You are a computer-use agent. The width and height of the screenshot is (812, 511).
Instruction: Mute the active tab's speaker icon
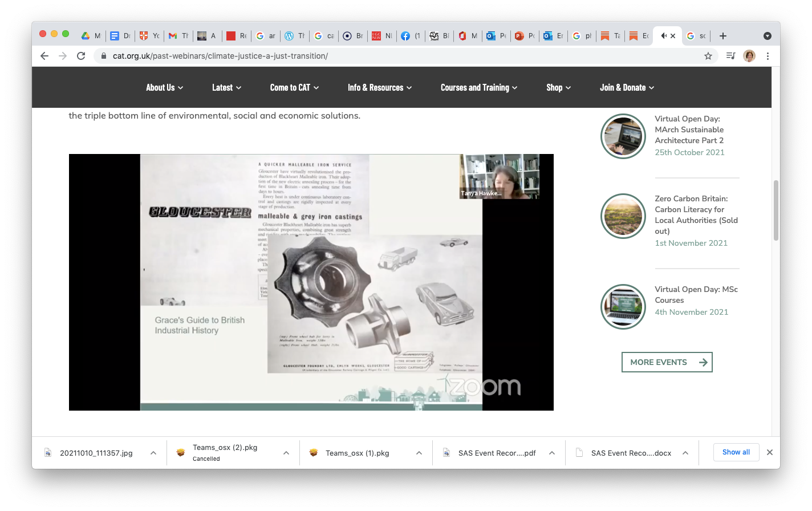[664, 36]
